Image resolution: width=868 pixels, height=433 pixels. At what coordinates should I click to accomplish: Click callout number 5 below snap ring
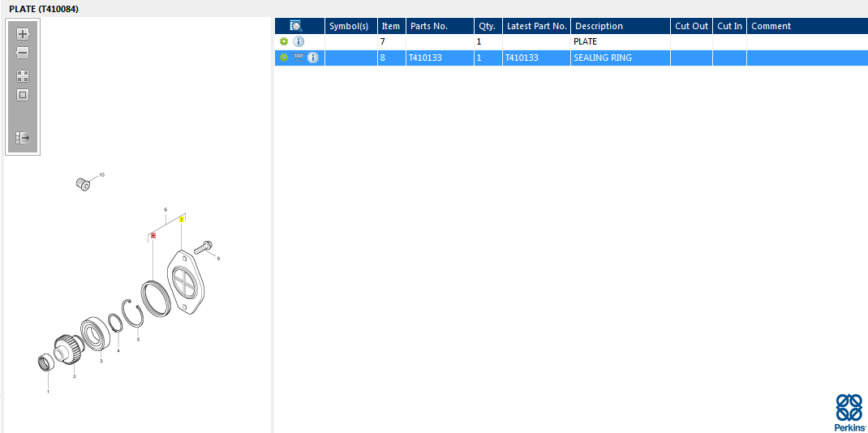[x=138, y=339]
